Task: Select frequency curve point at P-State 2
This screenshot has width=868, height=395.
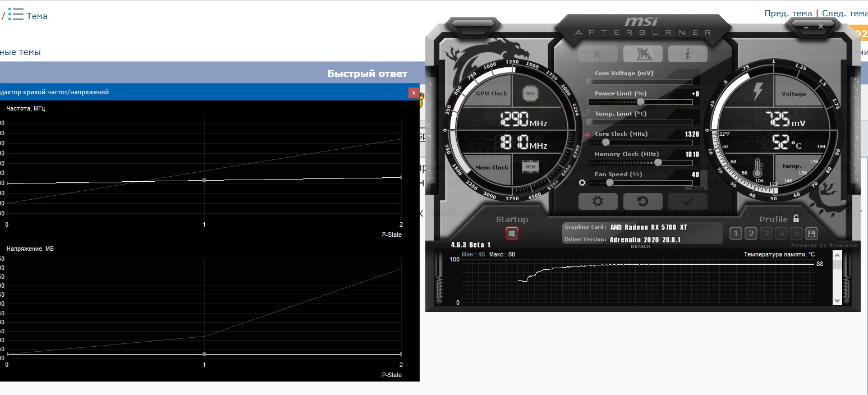Action: pos(401,177)
